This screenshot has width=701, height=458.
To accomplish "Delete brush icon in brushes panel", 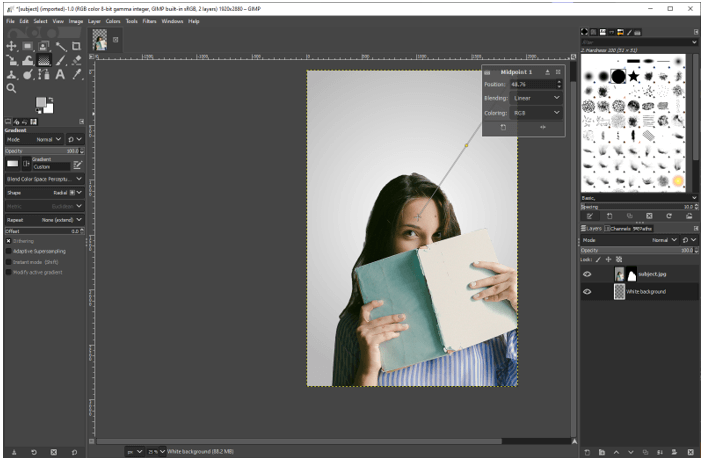I will pyautogui.click(x=649, y=216).
